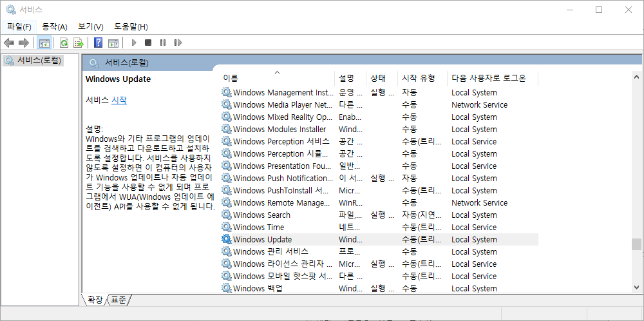644x321 pixels.
Task: Click the Start service play icon
Action: [x=133, y=43]
